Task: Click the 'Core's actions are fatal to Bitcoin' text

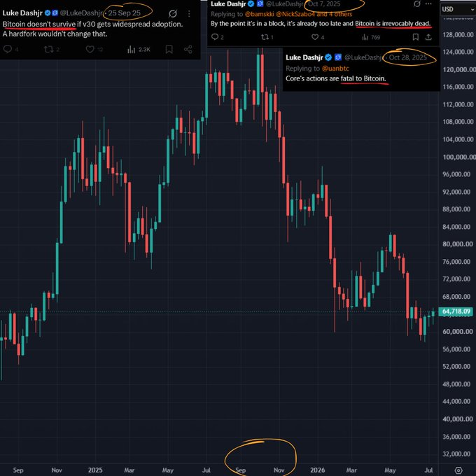Action: point(336,78)
